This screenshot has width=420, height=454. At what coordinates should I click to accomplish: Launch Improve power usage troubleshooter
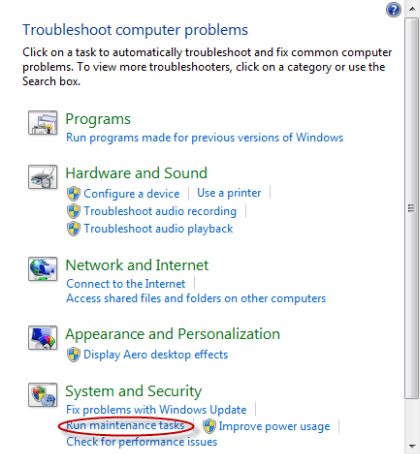pos(274,426)
